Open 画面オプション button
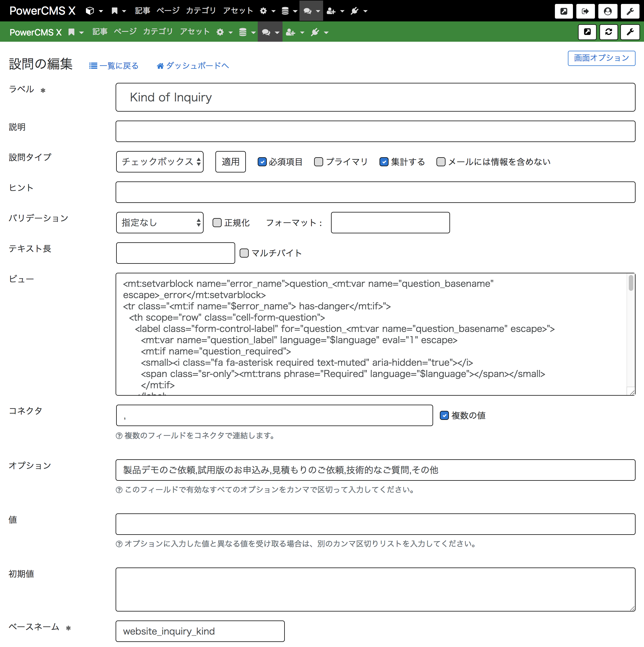 tap(601, 58)
